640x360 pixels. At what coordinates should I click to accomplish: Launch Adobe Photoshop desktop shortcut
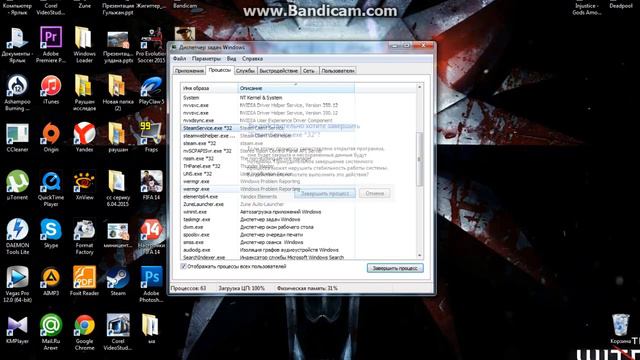[151, 284]
